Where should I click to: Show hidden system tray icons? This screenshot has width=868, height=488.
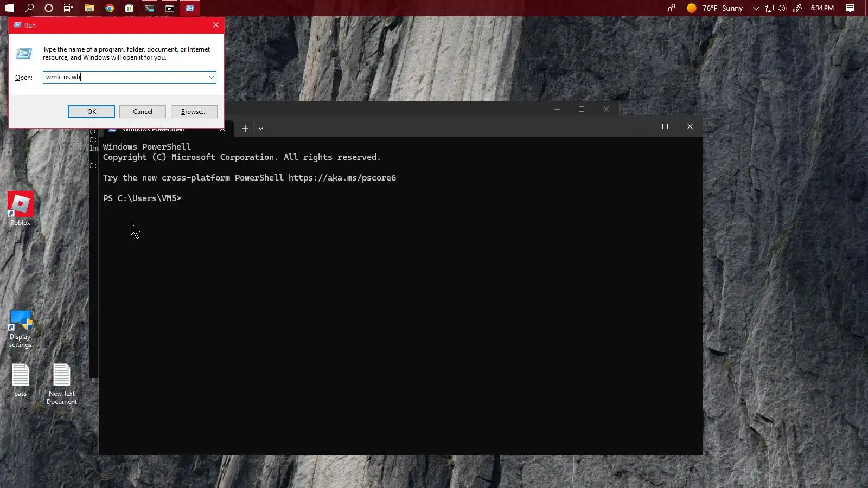pyautogui.click(x=756, y=8)
